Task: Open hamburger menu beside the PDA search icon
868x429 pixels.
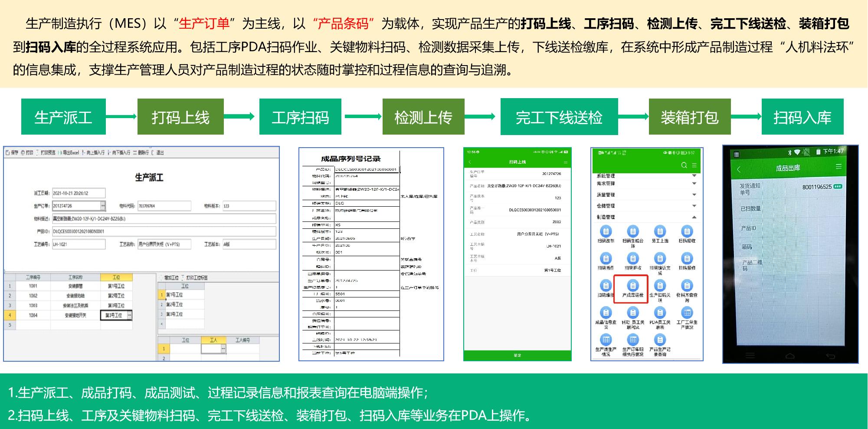Action: pyautogui.click(x=694, y=165)
